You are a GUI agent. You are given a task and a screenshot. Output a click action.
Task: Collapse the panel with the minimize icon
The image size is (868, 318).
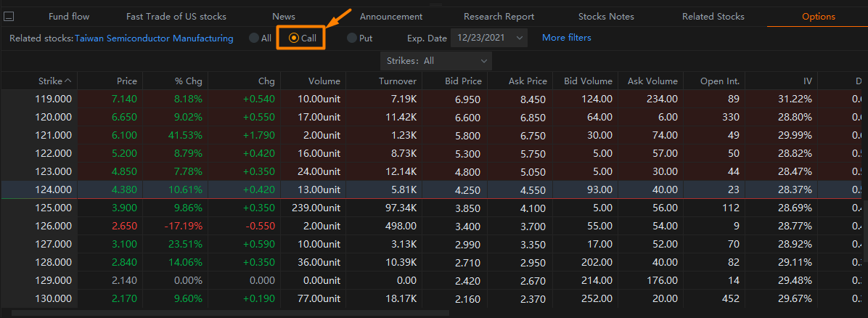click(9, 17)
